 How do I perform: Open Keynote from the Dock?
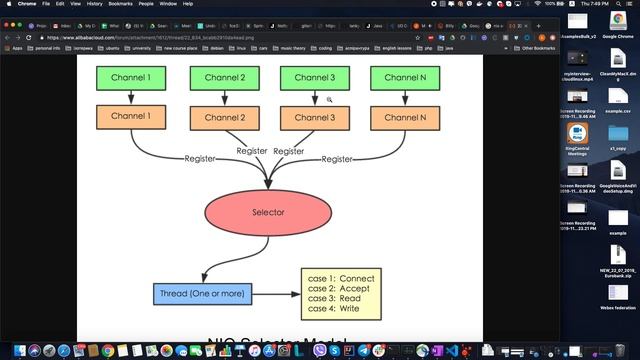[x=240, y=351]
